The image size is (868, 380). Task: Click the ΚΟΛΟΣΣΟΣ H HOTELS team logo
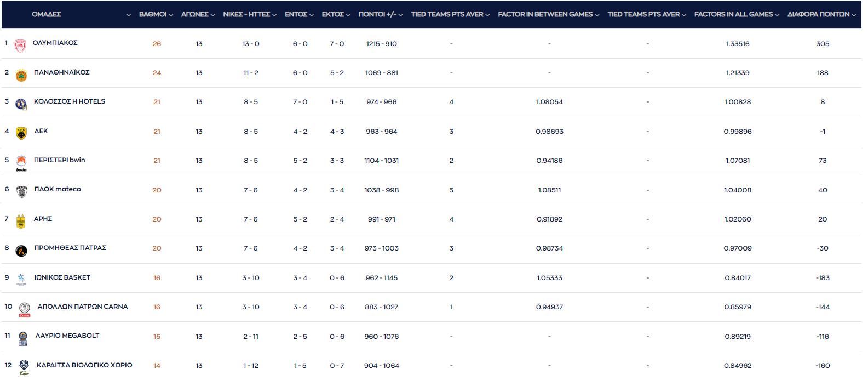[21, 104]
